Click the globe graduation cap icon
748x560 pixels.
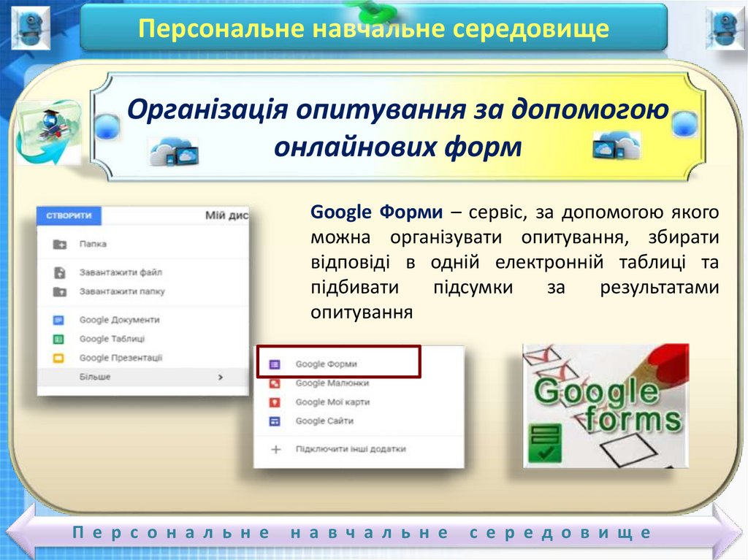click(47, 132)
